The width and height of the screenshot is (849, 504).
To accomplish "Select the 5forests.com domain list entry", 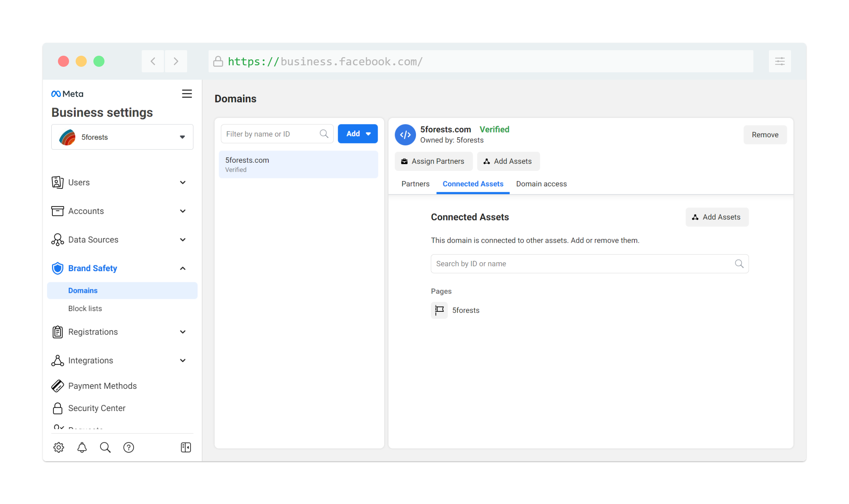I will 298,165.
